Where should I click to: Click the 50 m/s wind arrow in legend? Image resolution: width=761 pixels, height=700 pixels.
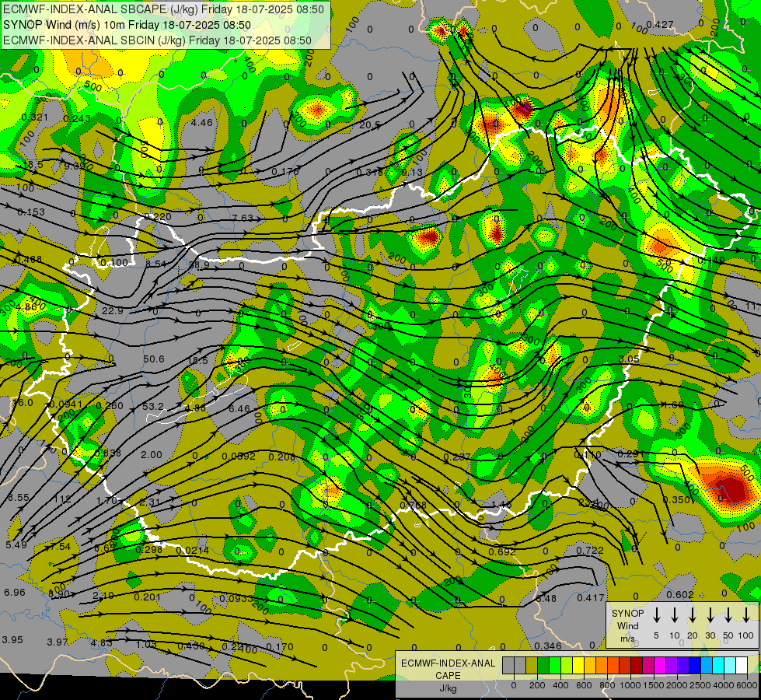728,614
